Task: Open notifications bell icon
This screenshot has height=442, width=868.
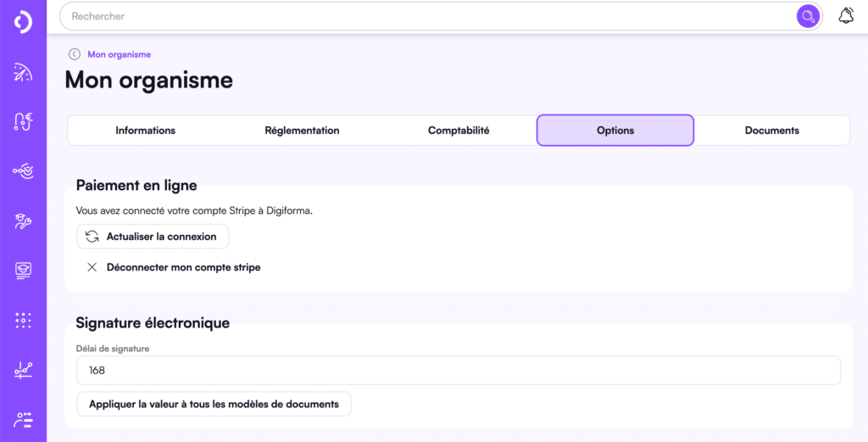Action: pyautogui.click(x=846, y=16)
